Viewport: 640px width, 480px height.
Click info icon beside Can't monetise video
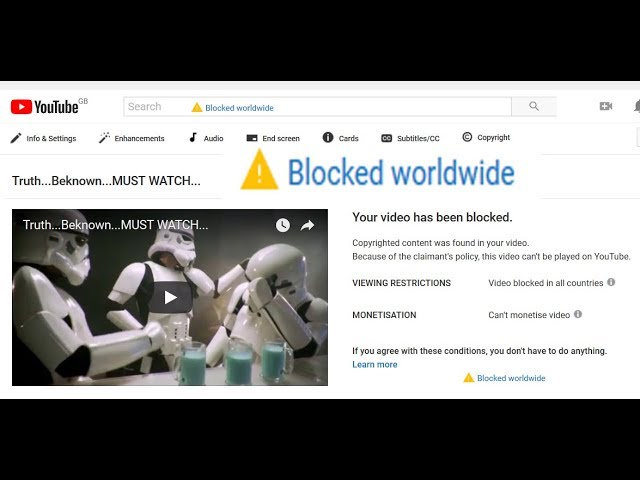click(578, 314)
